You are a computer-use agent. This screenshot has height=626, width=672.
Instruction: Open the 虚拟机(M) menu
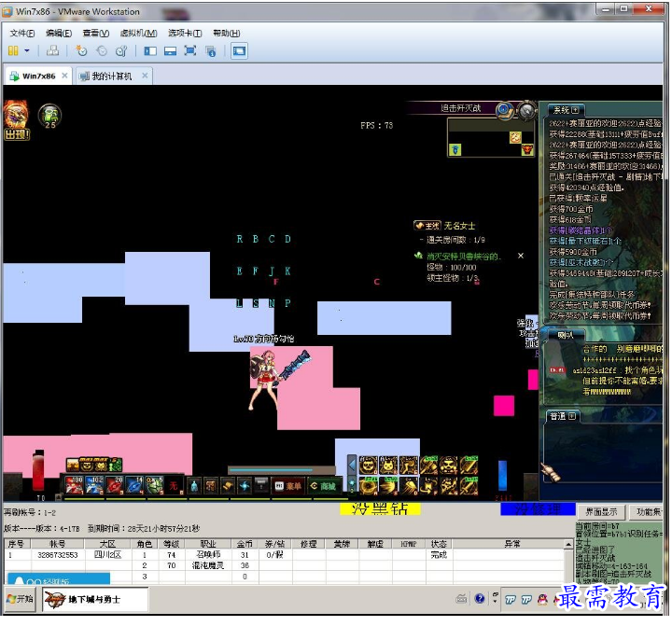tap(138, 33)
